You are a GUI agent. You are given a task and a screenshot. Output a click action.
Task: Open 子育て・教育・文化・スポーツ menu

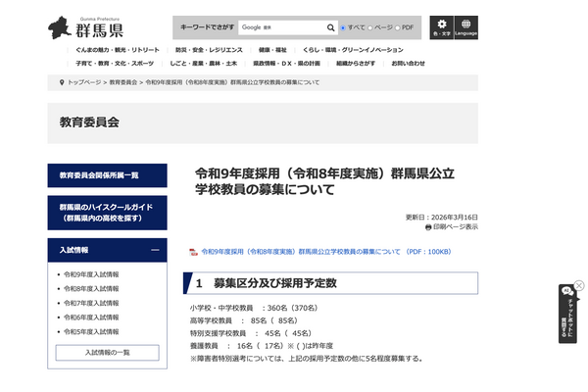115,64
